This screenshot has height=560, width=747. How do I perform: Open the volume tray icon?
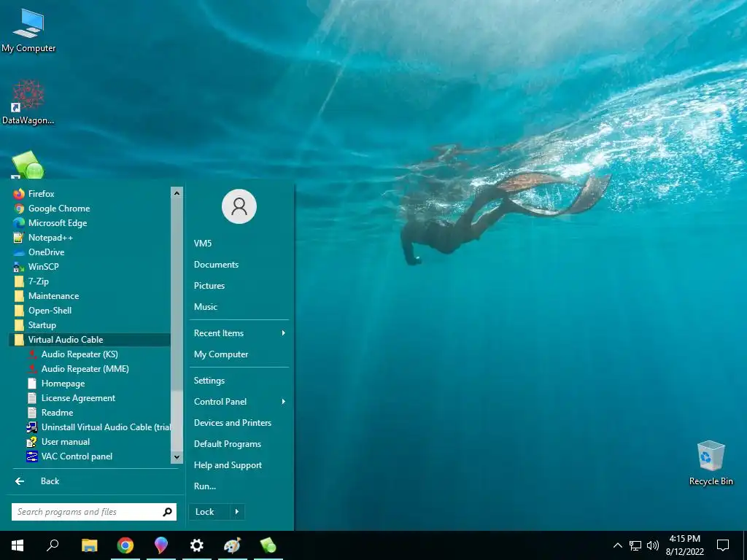(653, 545)
